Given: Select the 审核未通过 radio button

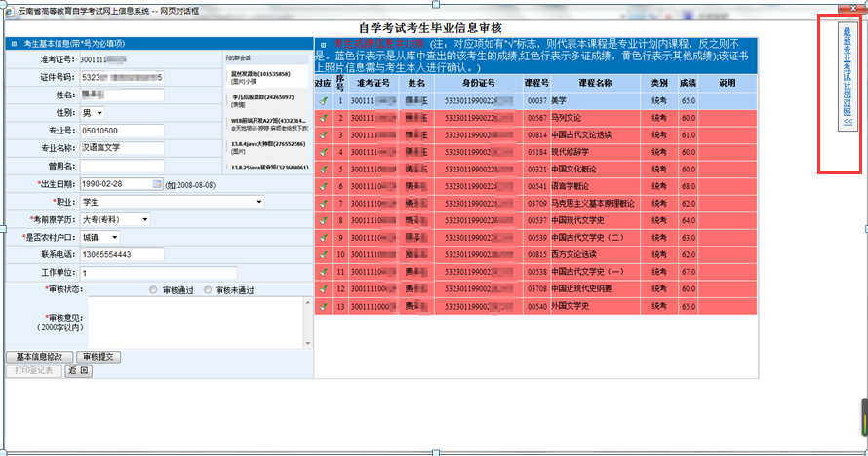Looking at the screenshot, I should (x=208, y=290).
